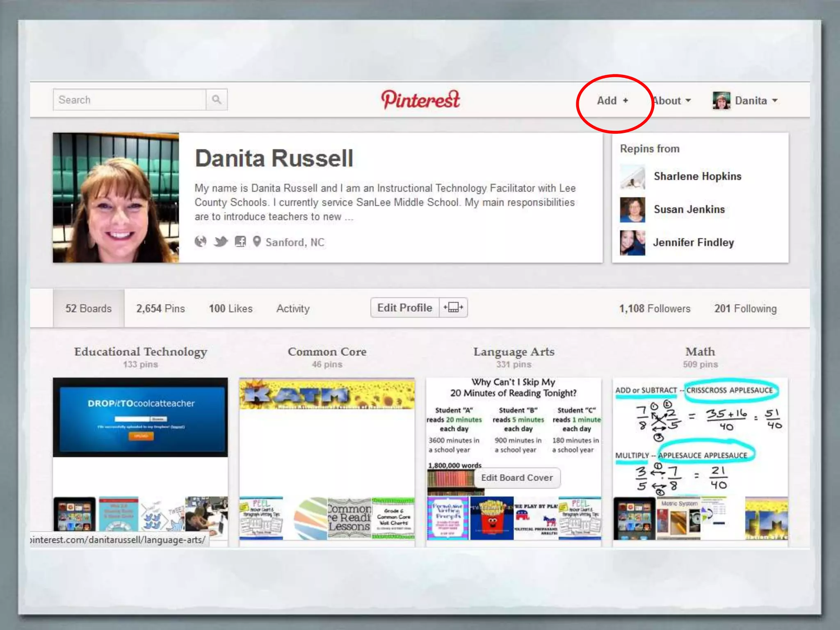This screenshot has width=840, height=630.
Task: Open Sharlene Hopkins' profile link
Action: pos(697,176)
